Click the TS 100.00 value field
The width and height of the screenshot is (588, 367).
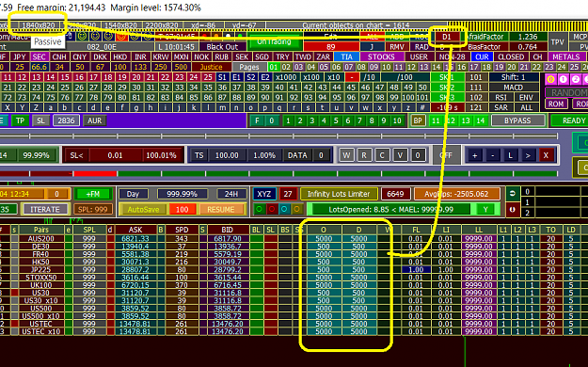tap(227, 155)
